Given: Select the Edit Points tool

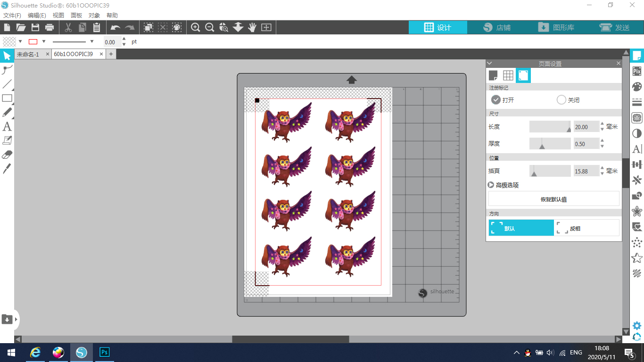Looking at the screenshot, I should click(7, 70).
